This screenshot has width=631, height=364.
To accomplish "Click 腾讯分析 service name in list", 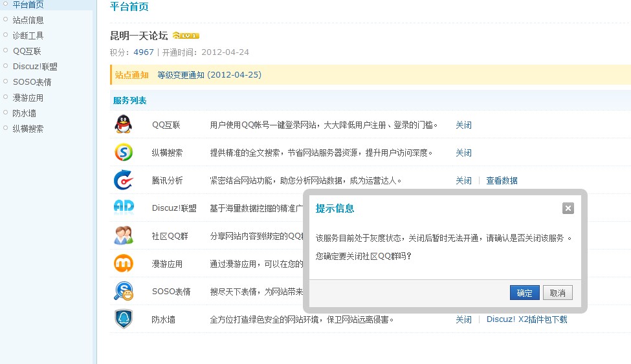I will pyautogui.click(x=168, y=180).
